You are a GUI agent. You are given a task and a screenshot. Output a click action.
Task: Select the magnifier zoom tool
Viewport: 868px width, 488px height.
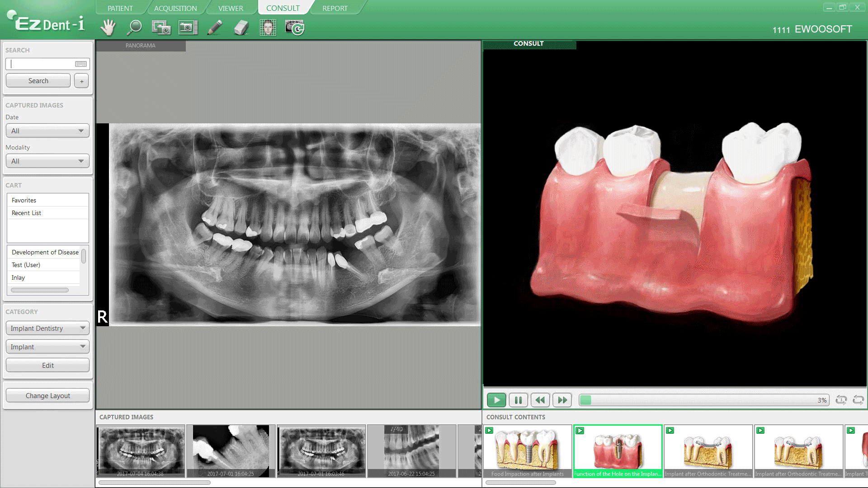point(134,28)
